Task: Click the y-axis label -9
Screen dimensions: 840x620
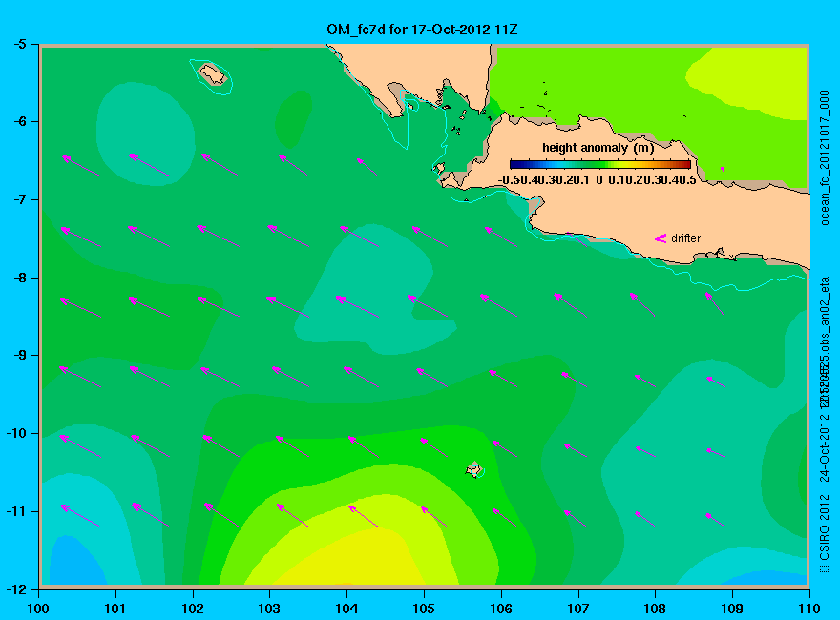Action: (x=20, y=355)
